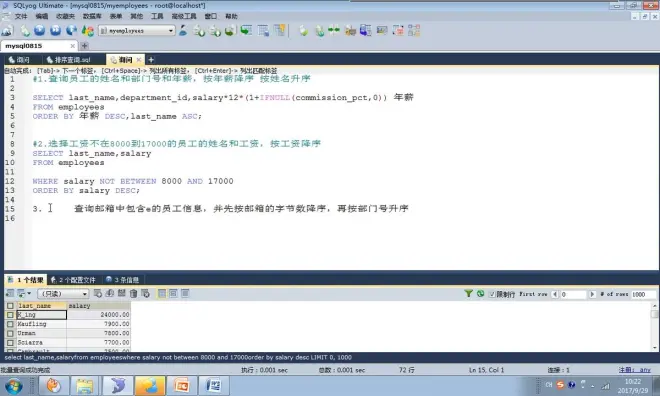
Task: Toggle the 限制行 limit rows checkbox
Action: coord(492,294)
